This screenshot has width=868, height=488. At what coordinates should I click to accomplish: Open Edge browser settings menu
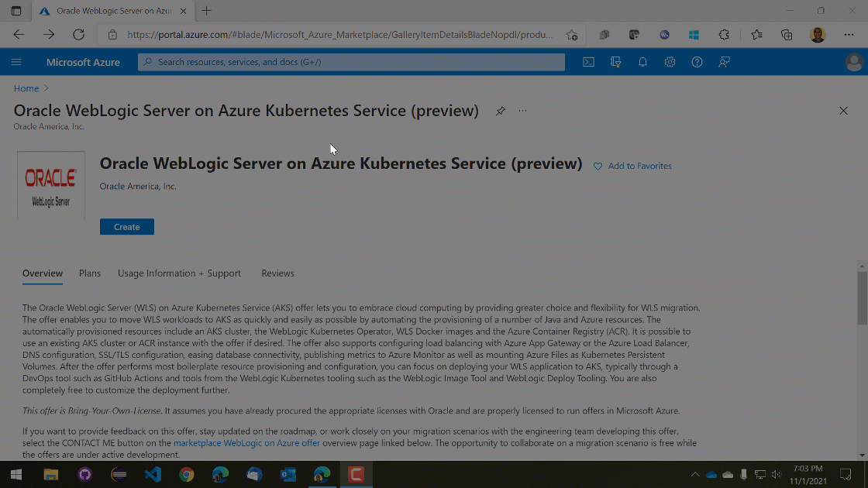(x=849, y=35)
